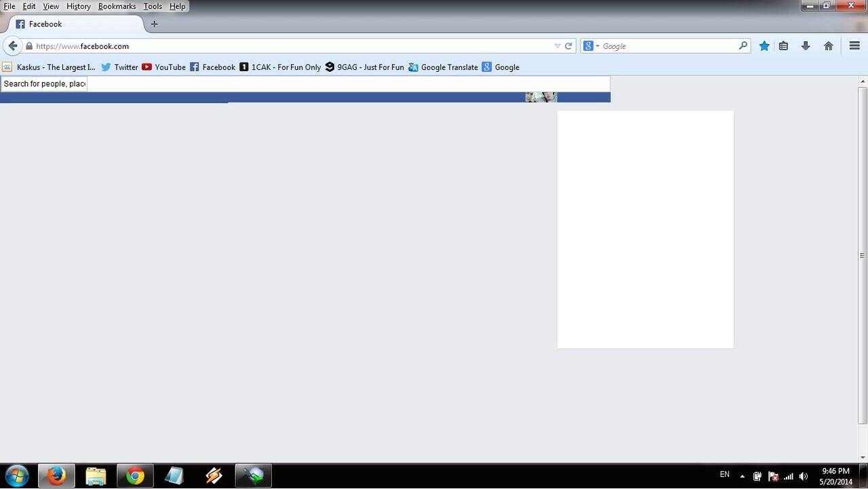Open network signal tray icon
This screenshot has height=489, width=868.
pyautogui.click(x=788, y=476)
